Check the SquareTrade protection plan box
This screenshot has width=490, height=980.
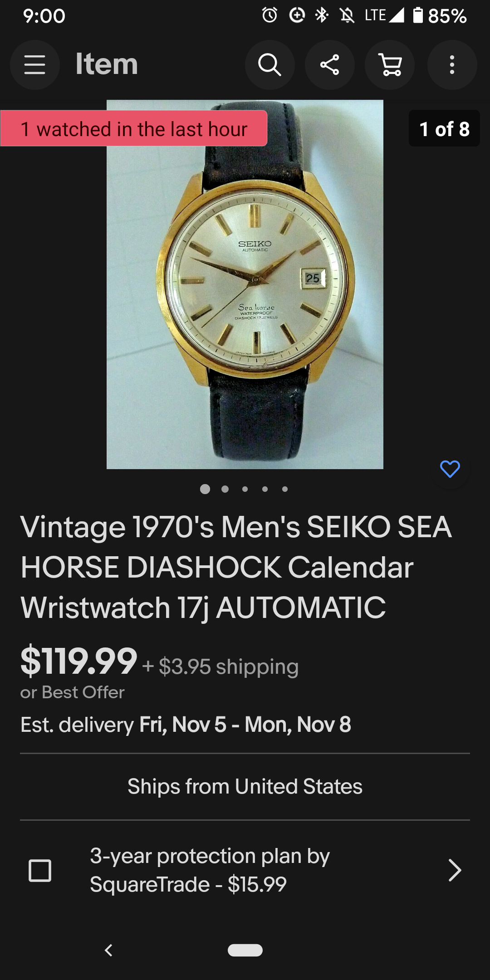click(40, 870)
